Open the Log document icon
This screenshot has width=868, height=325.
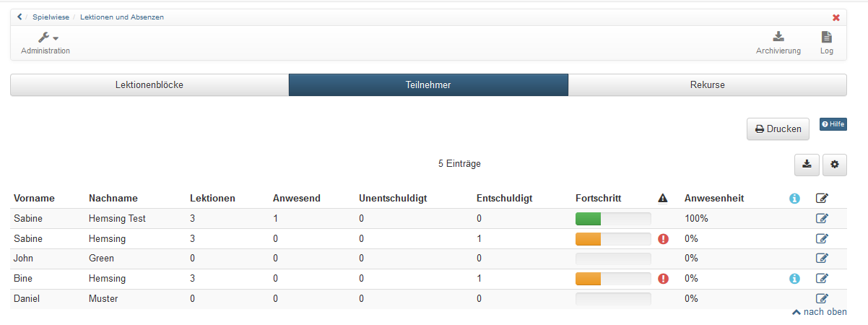827,37
